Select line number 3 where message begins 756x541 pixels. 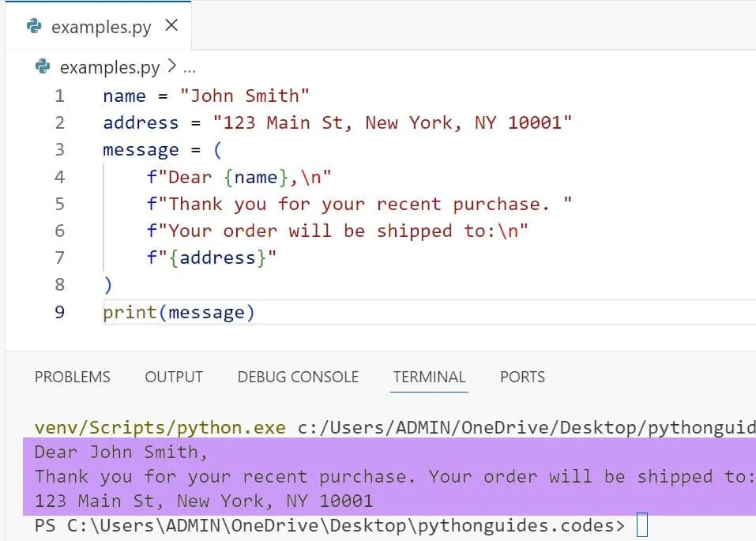pyautogui.click(x=60, y=150)
